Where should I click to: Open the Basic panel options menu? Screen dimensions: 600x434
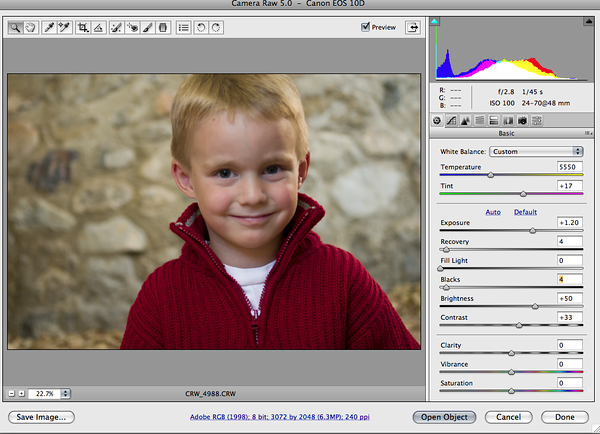pos(587,133)
